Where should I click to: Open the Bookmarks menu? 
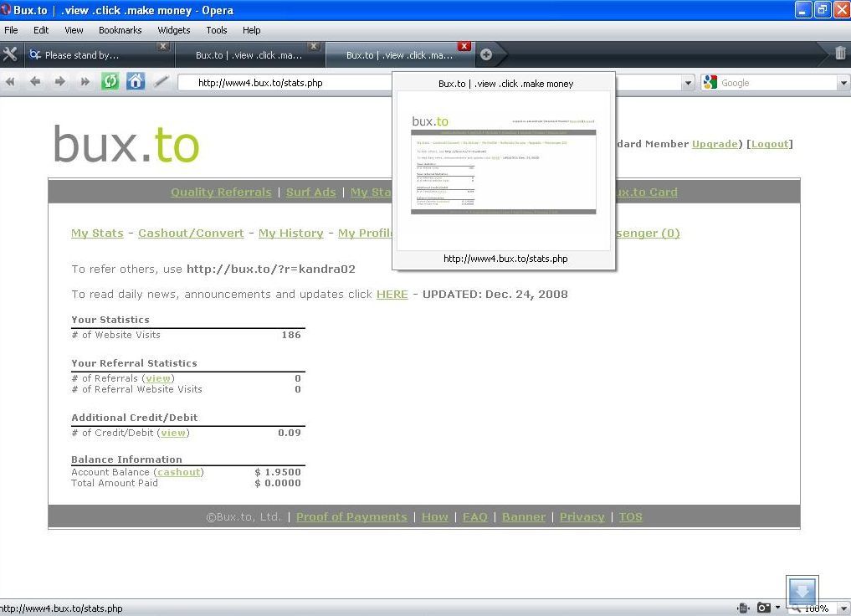point(120,30)
